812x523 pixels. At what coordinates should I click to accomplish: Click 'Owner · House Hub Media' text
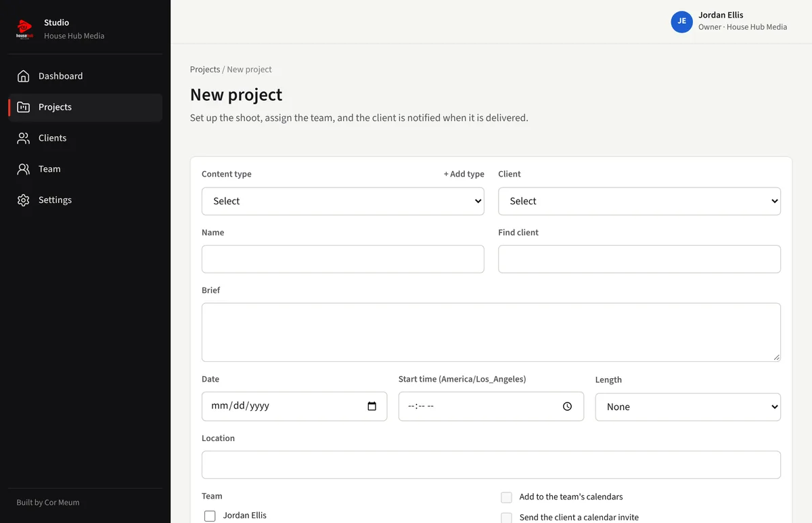[x=742, y=27]
